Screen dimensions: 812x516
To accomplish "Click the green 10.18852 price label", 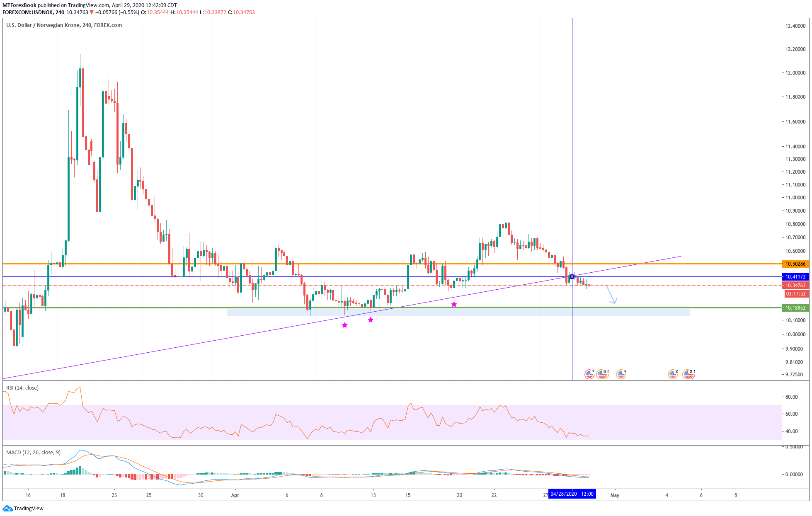I will click(x=795, y=308).
